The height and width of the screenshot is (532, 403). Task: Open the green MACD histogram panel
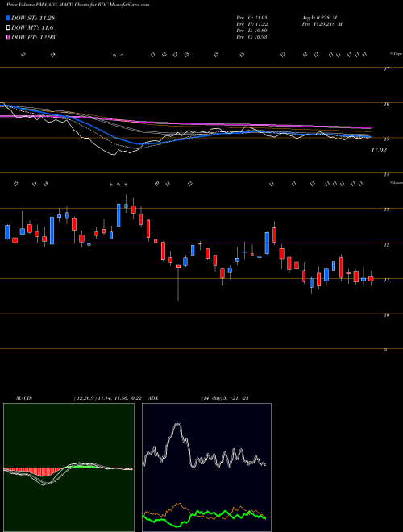(69, 468)
